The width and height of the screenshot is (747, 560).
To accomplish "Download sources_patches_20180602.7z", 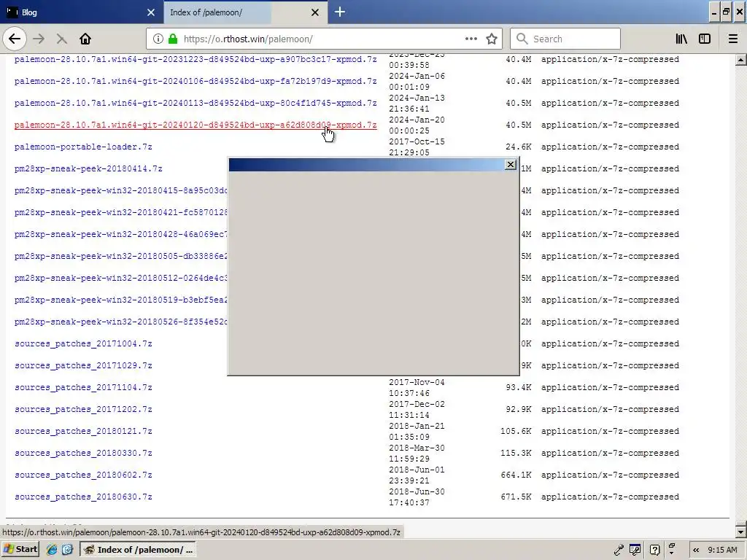I will point(83,475).
